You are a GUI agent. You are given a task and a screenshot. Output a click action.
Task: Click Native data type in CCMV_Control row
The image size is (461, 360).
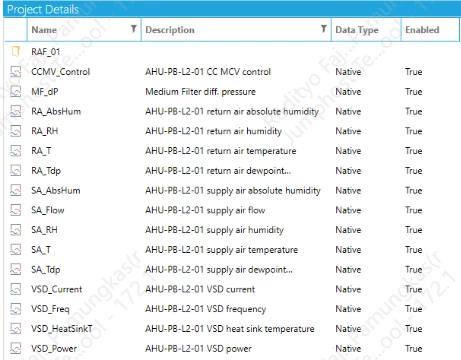[348, 72]
